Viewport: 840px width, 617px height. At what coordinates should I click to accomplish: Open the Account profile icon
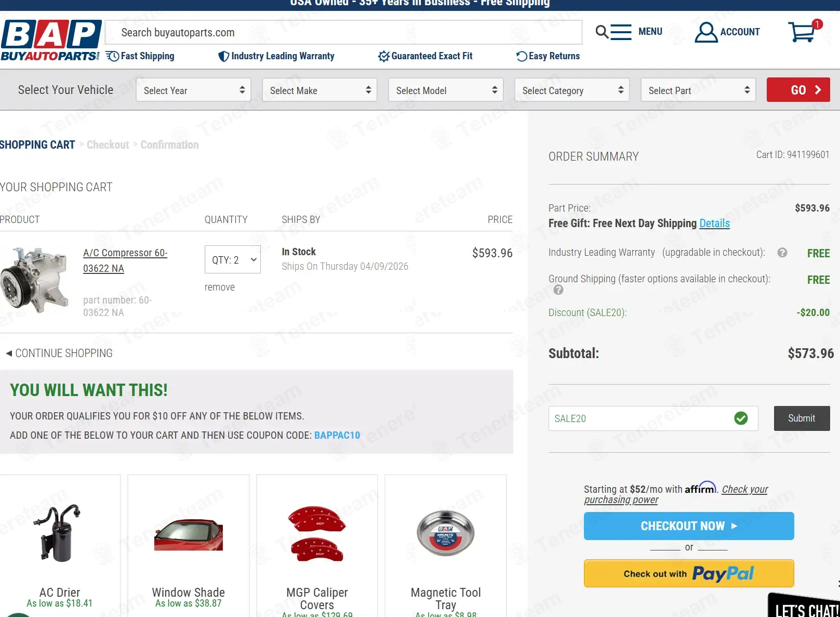tap(706, 32)
